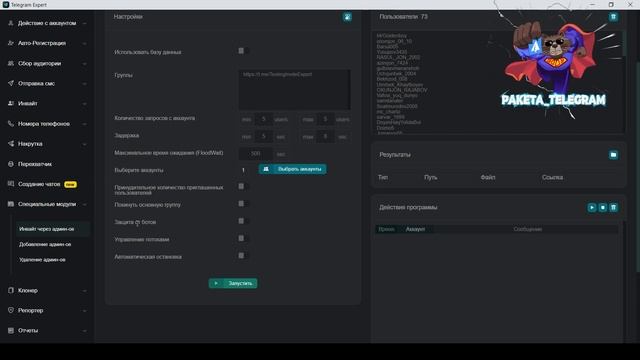Click min seconds field for Задержка

pyautogui.click(x=264, y=137)
